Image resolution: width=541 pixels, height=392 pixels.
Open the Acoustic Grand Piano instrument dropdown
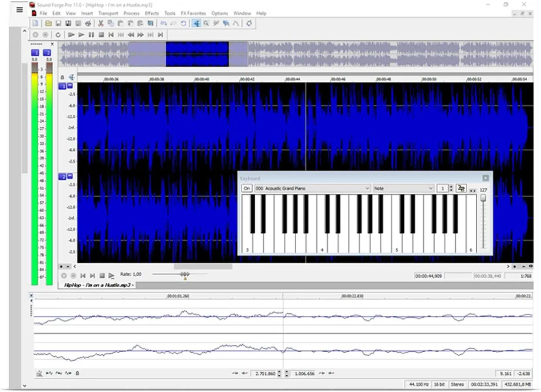[x=367, y=188]
